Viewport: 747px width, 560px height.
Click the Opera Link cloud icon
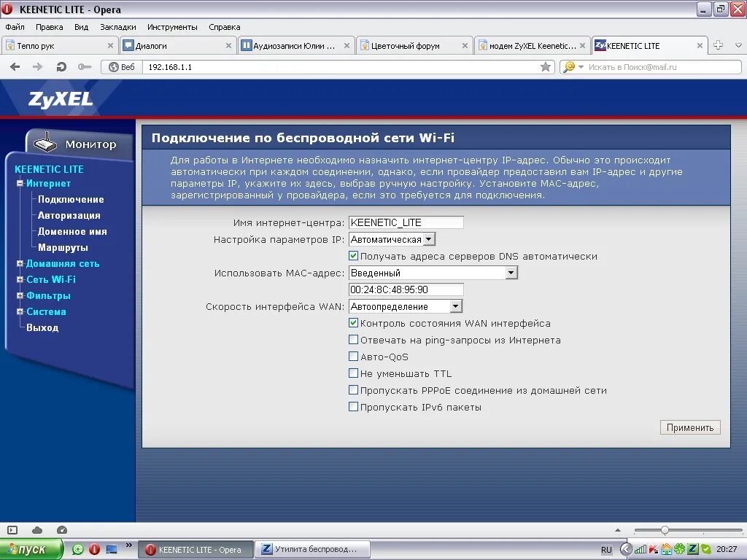(x=37, y=530)
